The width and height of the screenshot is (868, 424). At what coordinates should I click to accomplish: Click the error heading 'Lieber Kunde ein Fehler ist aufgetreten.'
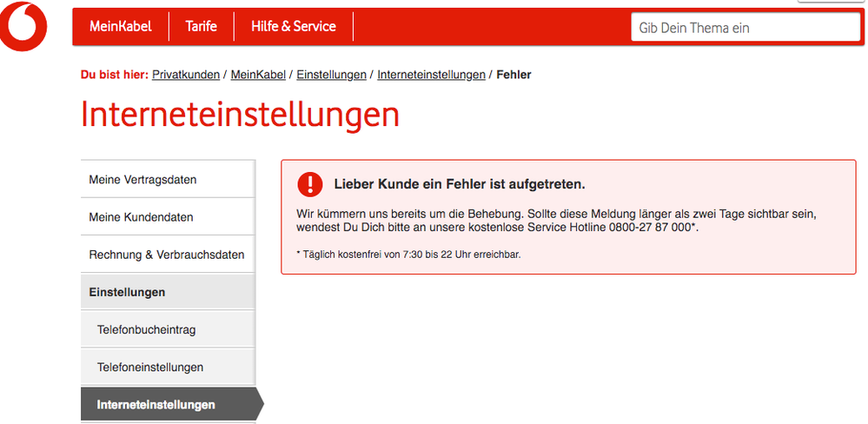click(x=460, y=185)
